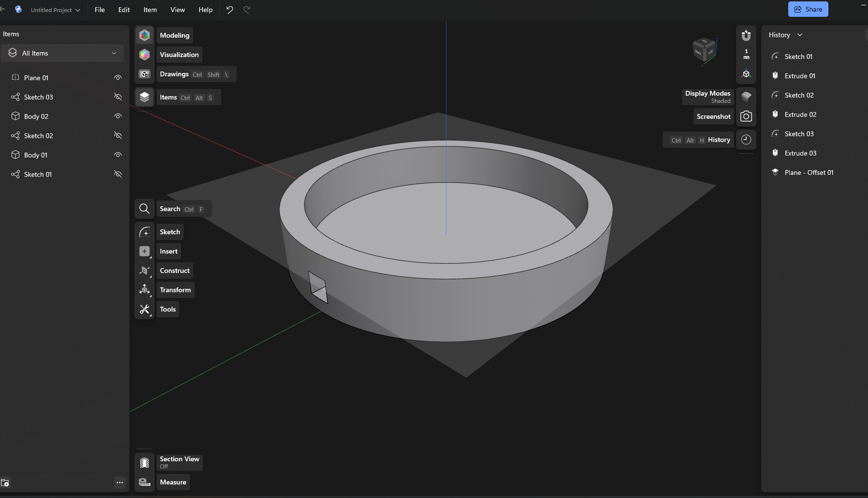Hide Body 01 with eye toggle
The height and width of the screenshot is (498, 868).
pyautogui.click(x=117, y=155)
